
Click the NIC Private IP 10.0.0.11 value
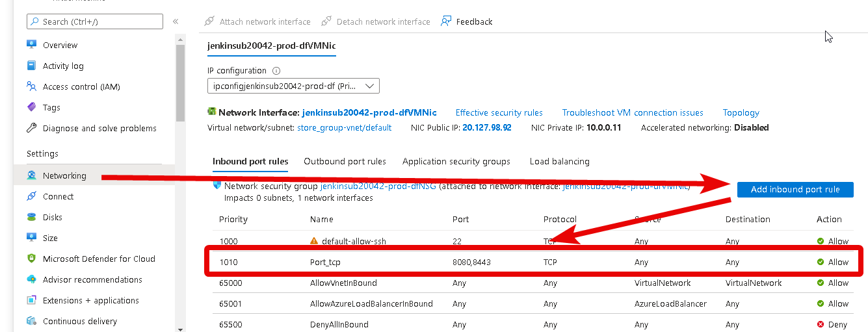coord(603,127)
